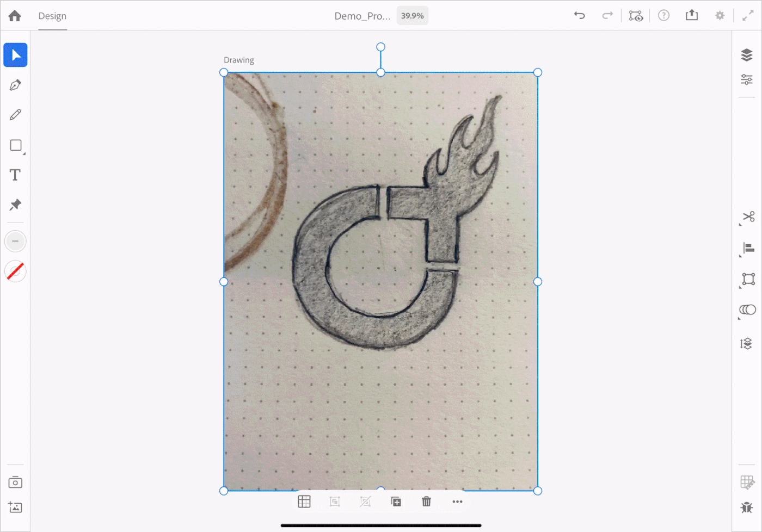Open the path view options icon
Image resolution: width=762 pixels, height=532 pixels.
point(636,16)
